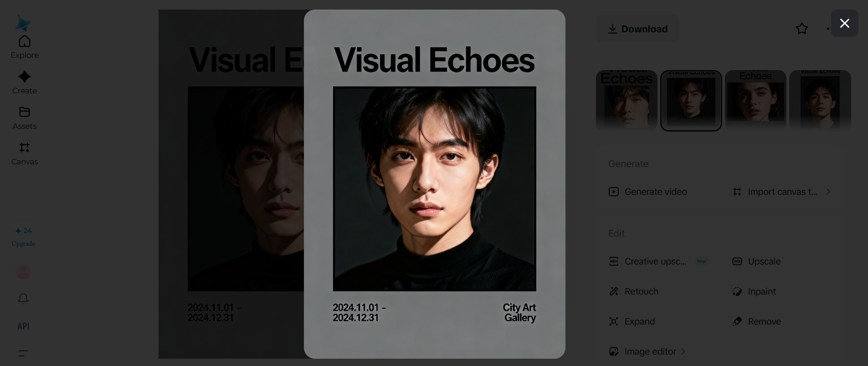
Task: Click Generate video option
Action: 648,192
